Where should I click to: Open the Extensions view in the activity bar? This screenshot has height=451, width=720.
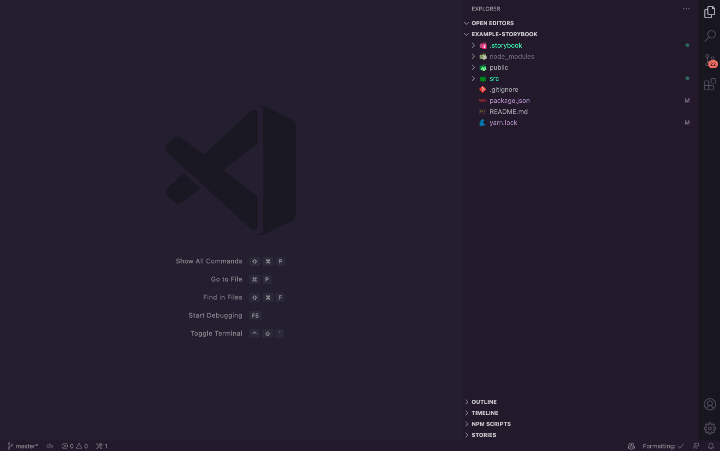coord(710,84)
